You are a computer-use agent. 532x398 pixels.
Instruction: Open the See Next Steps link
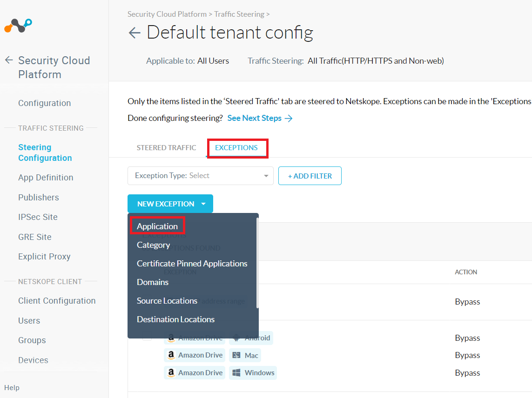click(254, 118)
